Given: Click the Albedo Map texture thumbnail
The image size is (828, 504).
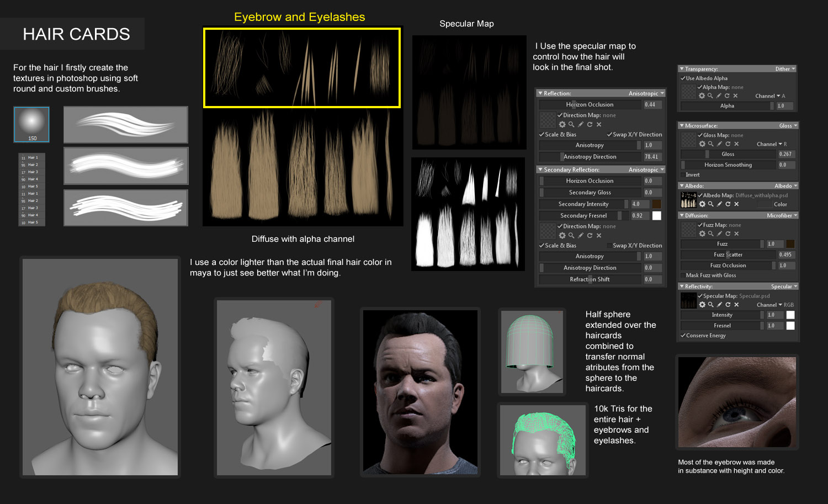Looking at the screenshot, I should pyautogui.click(x=688, y=199).
